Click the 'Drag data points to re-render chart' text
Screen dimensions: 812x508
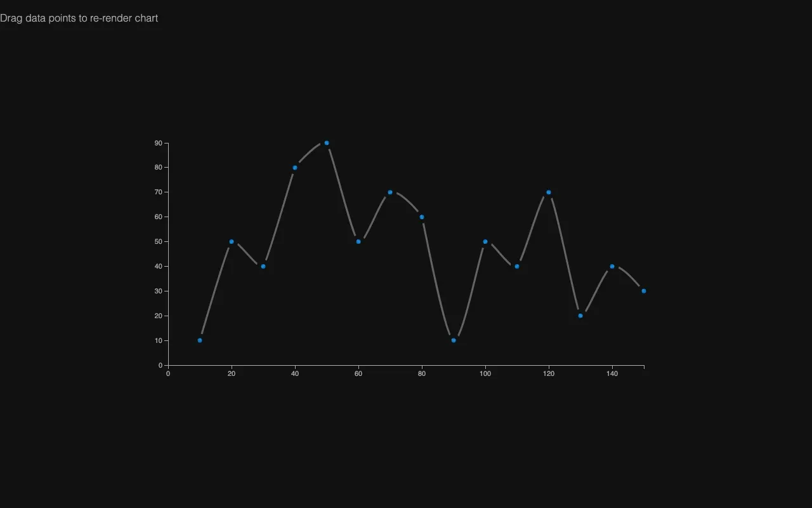[79, 18]
